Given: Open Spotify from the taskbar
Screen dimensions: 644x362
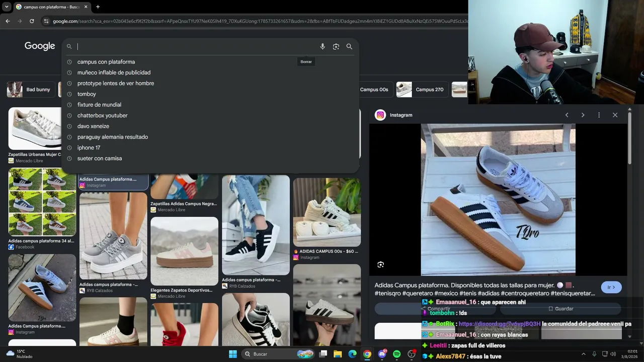Looking at the screenshot, I should click(396, 354).
